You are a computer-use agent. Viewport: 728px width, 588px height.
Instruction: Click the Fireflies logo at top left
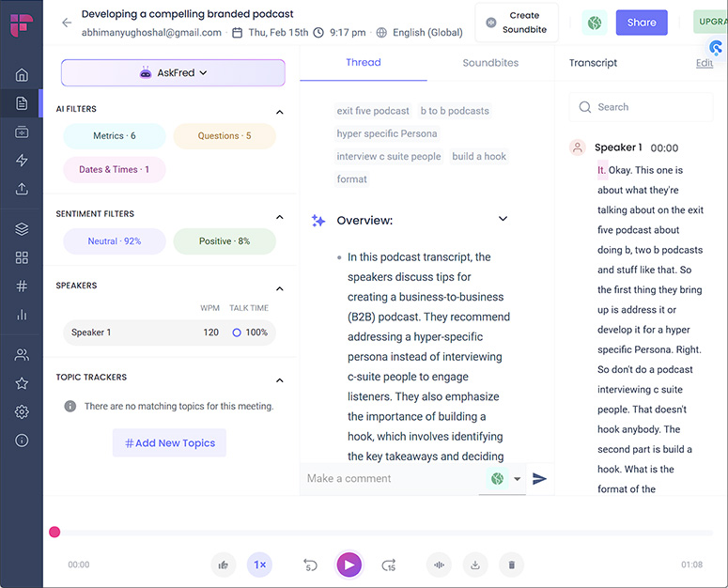[22, 25]
